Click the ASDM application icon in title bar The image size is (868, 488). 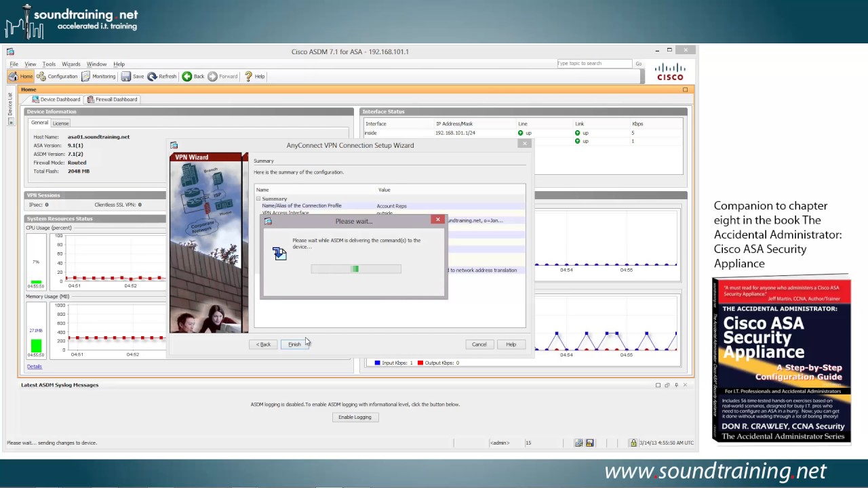click(10, 52)
